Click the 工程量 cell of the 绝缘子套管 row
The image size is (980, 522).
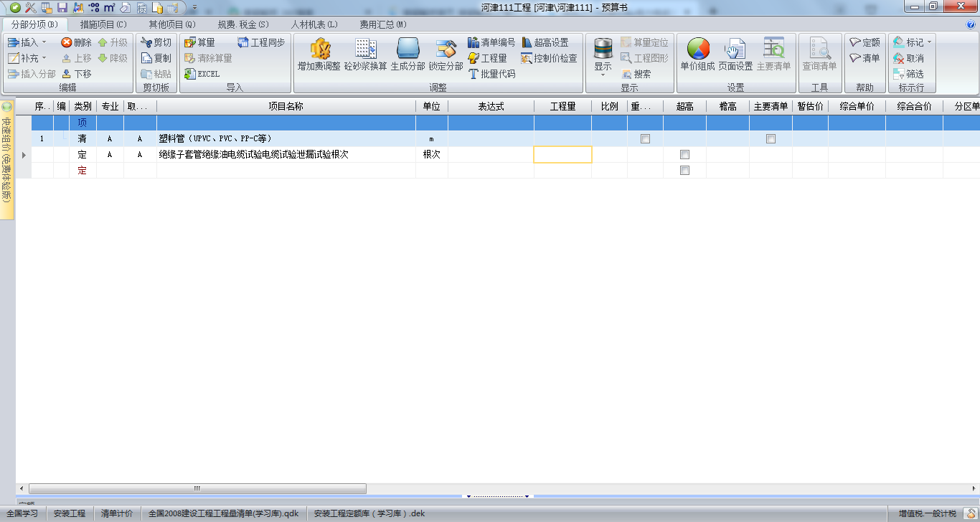(562, 154)
